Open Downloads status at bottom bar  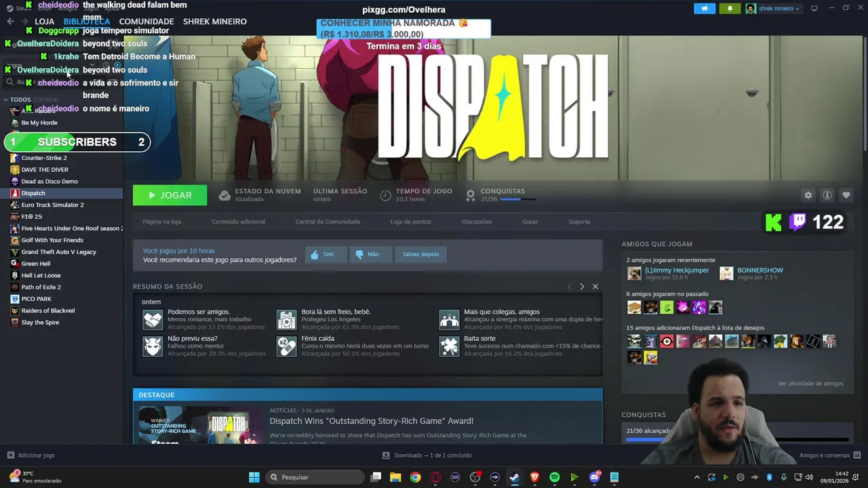427,455
